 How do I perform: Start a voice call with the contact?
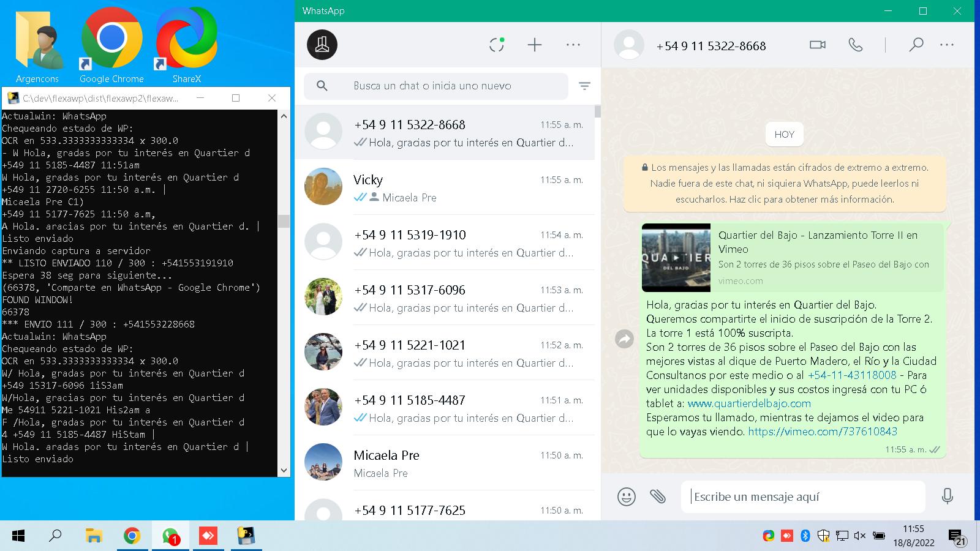(x=856, y=45)
